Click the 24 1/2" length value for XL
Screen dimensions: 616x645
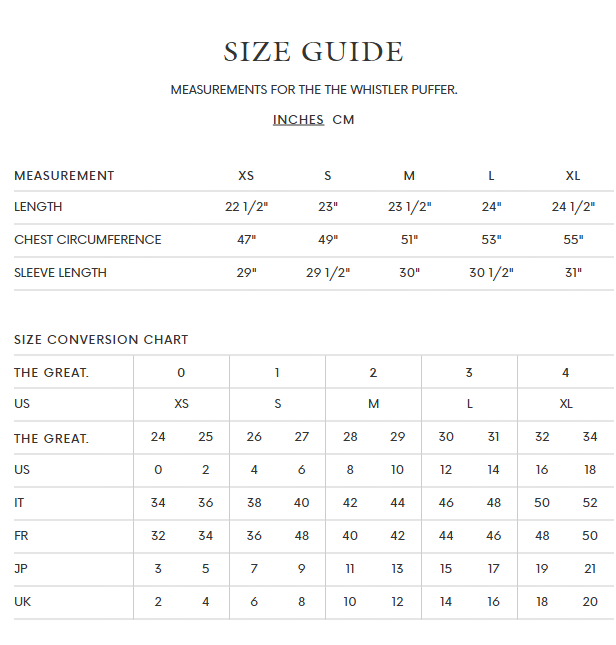[x=573, y=207]
